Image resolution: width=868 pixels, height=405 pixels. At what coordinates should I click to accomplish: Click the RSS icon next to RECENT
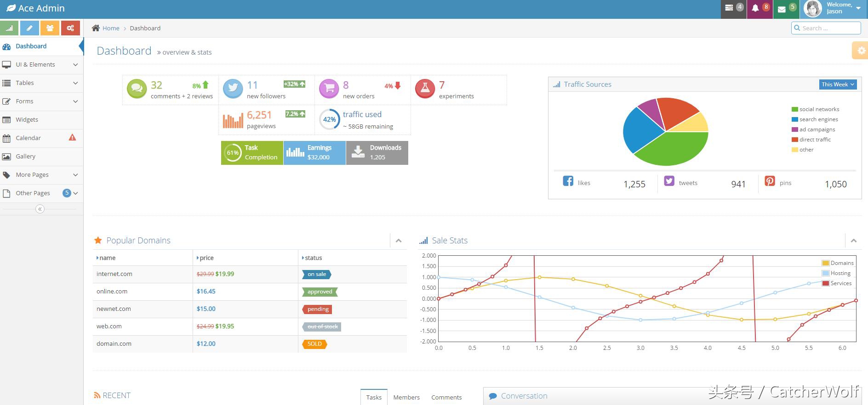click(x=97, y=395)
